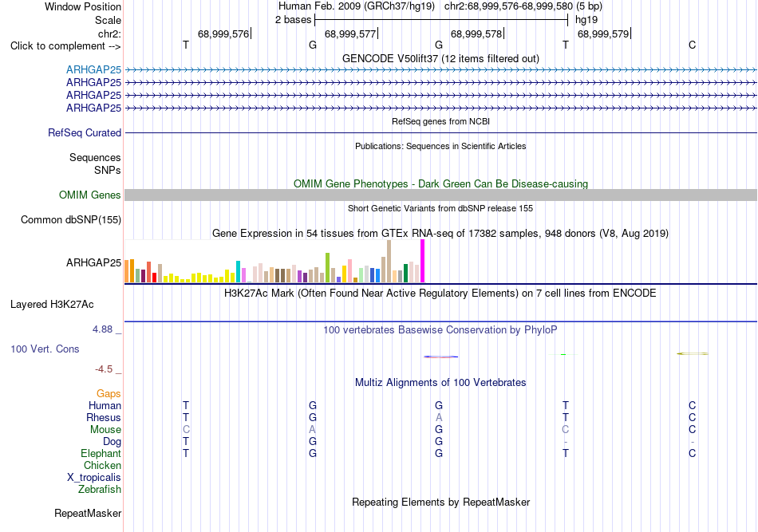The image size is (758, 532).
Task: Click the 68,999,579 ruler coordinate
Action: click(603, 33)
